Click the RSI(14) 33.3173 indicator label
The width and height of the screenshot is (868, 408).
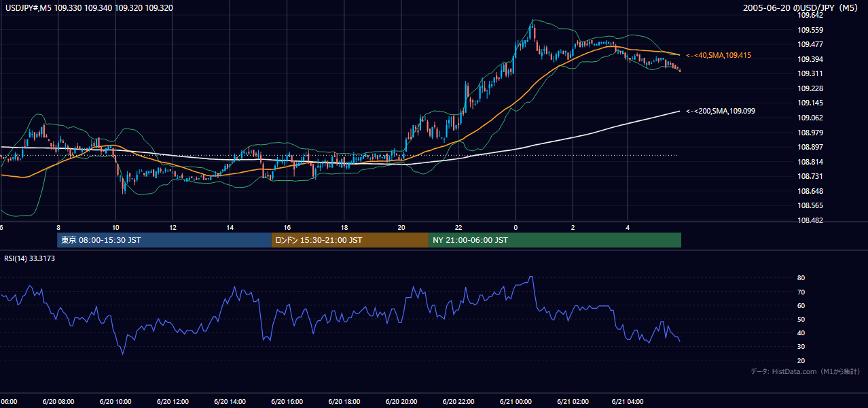click(x=30, y=258)
